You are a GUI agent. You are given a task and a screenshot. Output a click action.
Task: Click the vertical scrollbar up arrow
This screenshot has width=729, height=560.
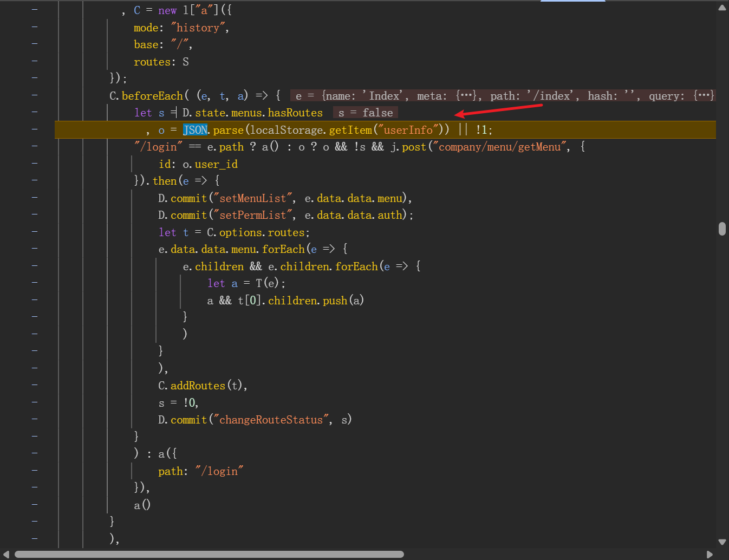(722, 8)
